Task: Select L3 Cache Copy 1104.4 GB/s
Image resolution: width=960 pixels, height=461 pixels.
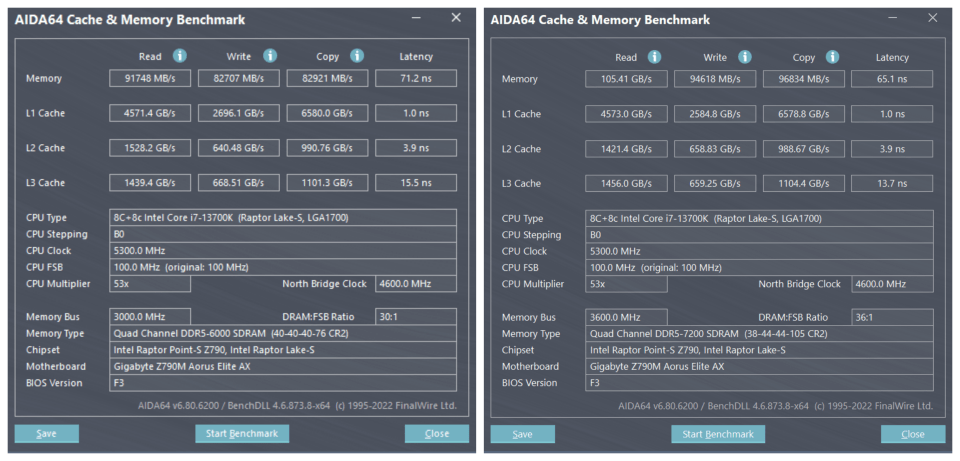Action: (804, 184)
